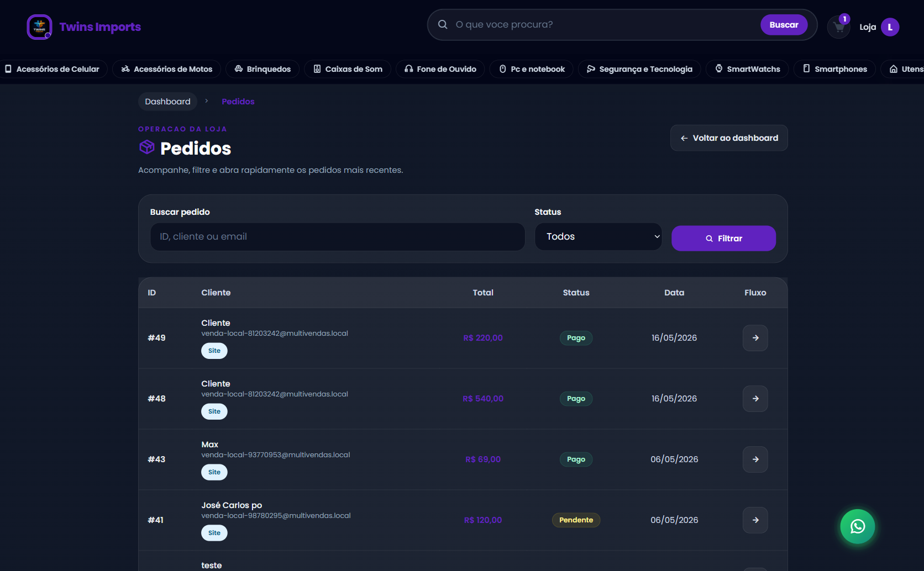
Task: Open the shopping cart icon
Action: (838, 27)
